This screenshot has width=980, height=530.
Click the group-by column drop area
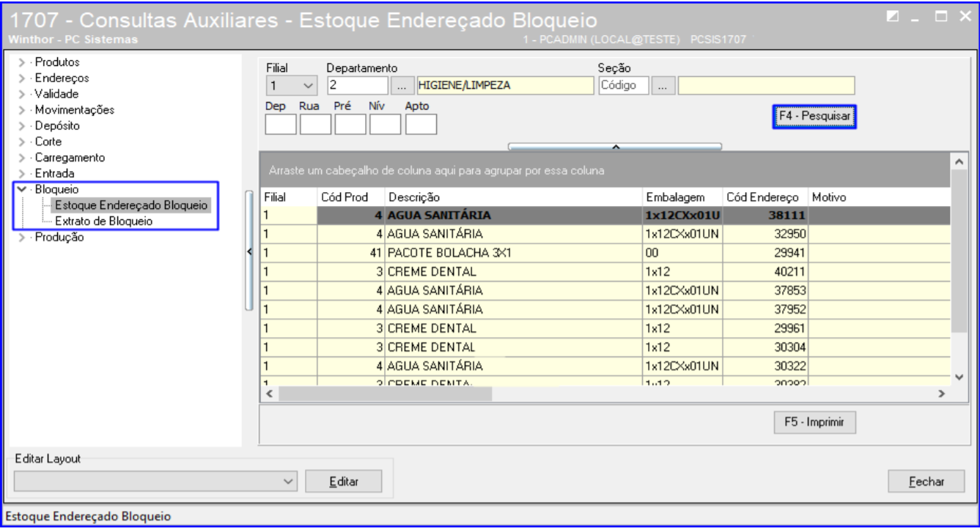(x=605, y=172)
